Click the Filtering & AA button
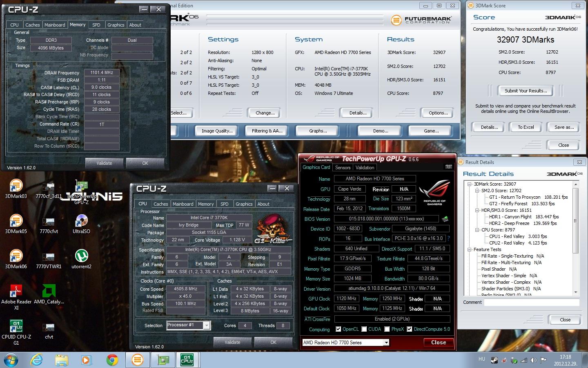This screenshot has width=588, height=368. 267,131
